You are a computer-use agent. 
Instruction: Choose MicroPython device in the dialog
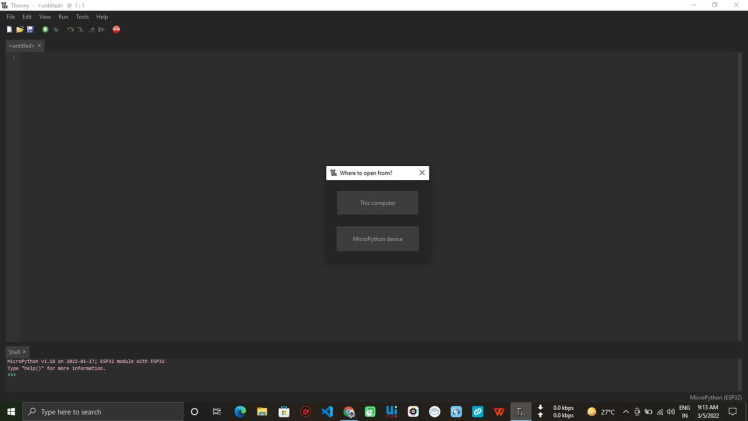pyautogui.click(x=377, y=239)
